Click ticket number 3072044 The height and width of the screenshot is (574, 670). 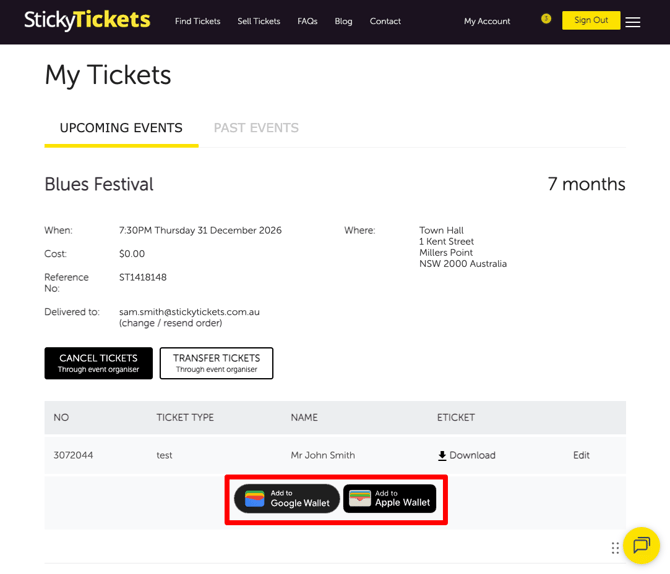[x=73, y=455]
